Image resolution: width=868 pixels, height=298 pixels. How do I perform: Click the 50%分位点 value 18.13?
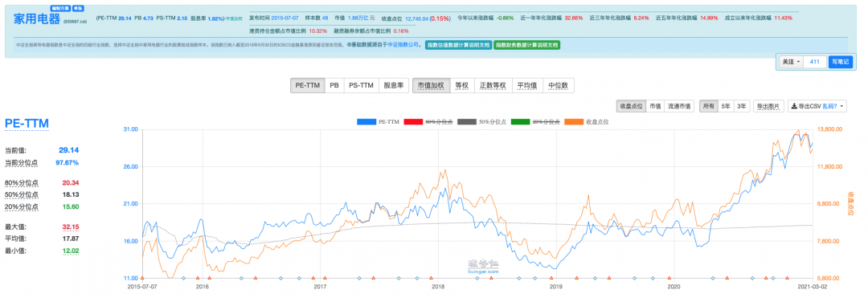tap(70, 194)
